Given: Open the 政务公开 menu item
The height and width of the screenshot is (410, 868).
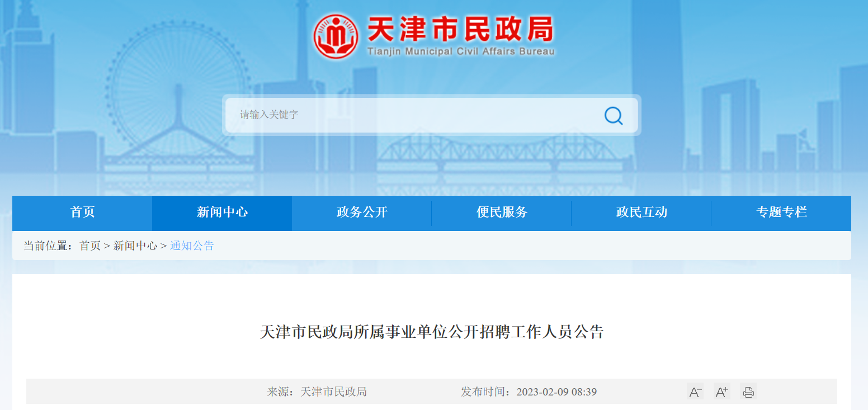Looking at the screenshot, I should (362, 213).
